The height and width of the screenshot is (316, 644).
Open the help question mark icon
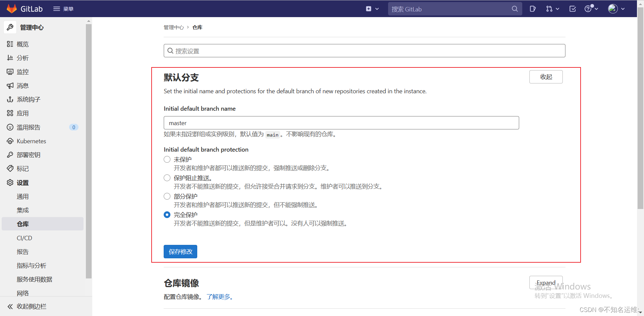588,9
